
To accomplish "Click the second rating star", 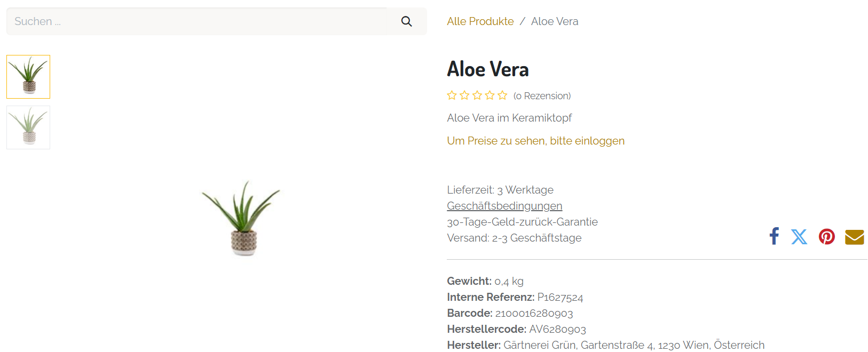I will coord(464,95).
